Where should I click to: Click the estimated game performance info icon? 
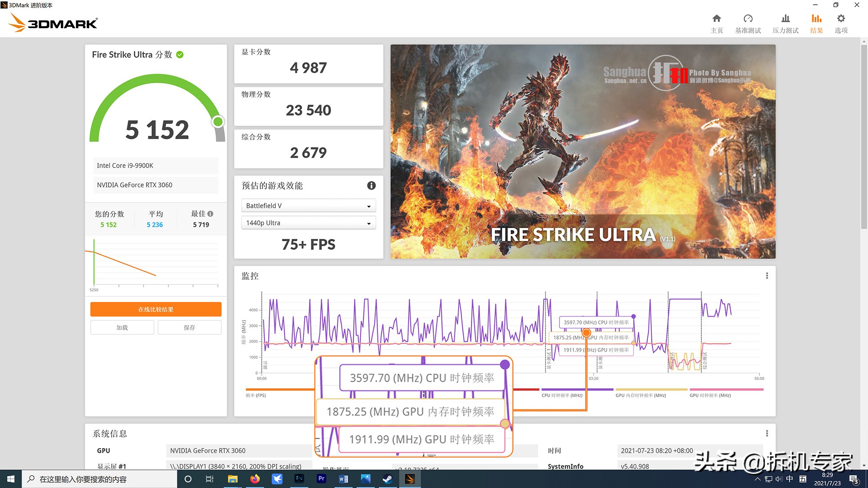[371, 186]
